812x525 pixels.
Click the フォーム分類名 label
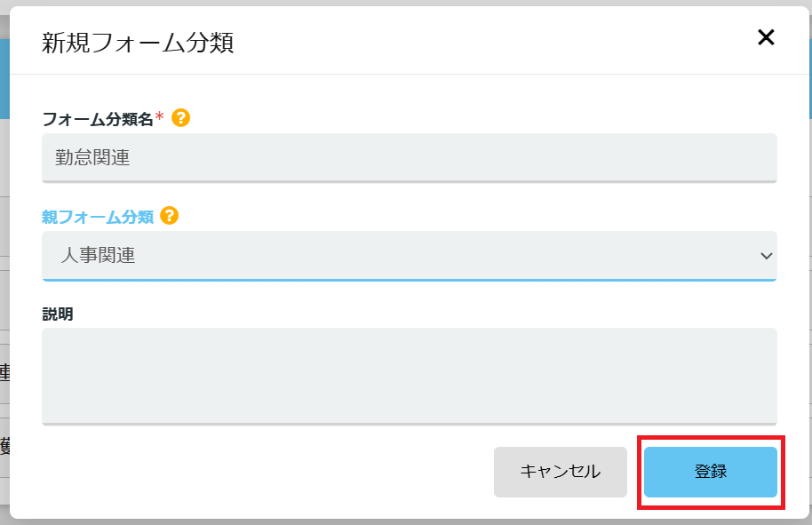pos(98,119)
